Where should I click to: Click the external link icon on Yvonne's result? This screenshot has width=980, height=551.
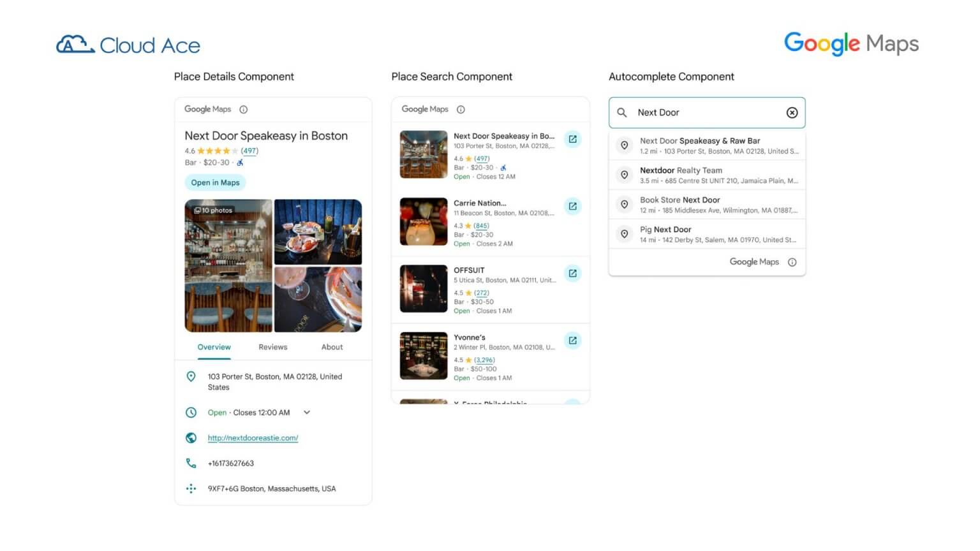572,340
